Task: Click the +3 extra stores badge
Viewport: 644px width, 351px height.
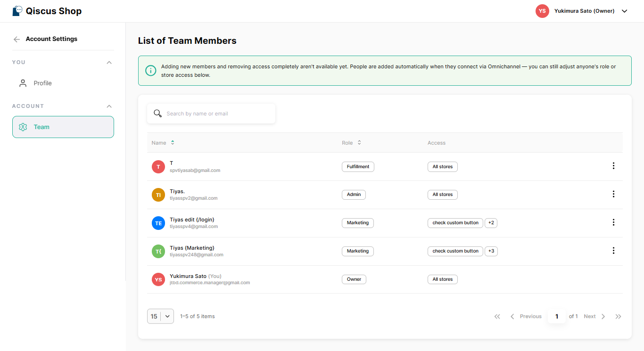Action: click(491, 251)
